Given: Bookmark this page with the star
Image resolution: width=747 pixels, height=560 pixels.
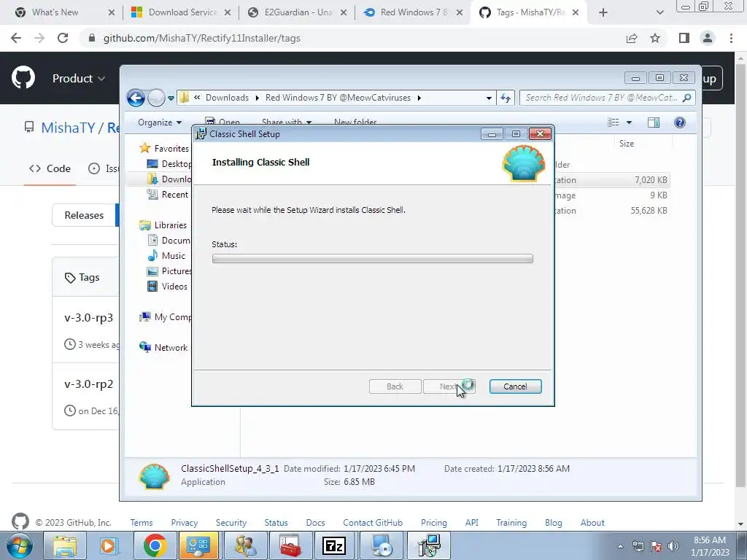Looking at the screenshot, I should coord(655,38).
